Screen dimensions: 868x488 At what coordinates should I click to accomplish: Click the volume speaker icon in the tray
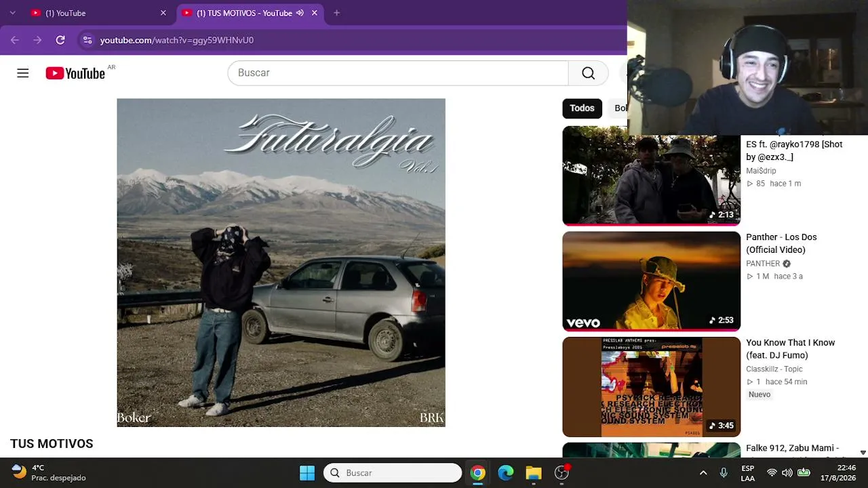(x=787, y=473)
